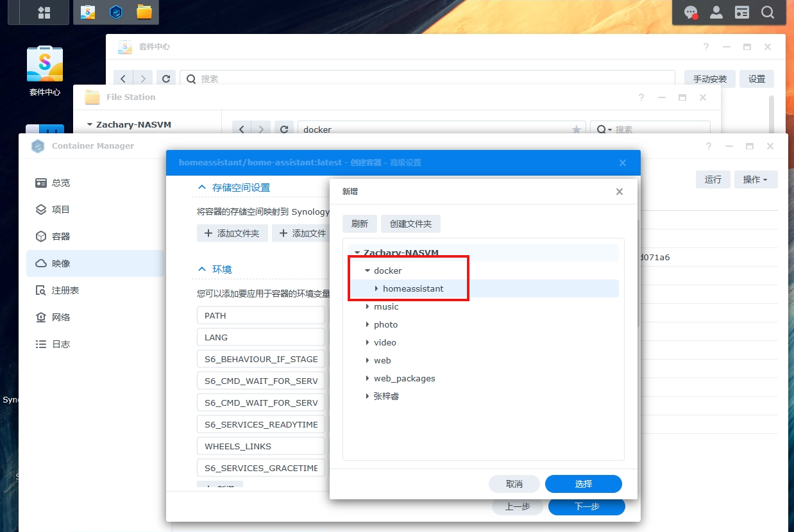Click the File Station refresh icon
This screenshot has width=794, height=532.
tap(284, 129)
